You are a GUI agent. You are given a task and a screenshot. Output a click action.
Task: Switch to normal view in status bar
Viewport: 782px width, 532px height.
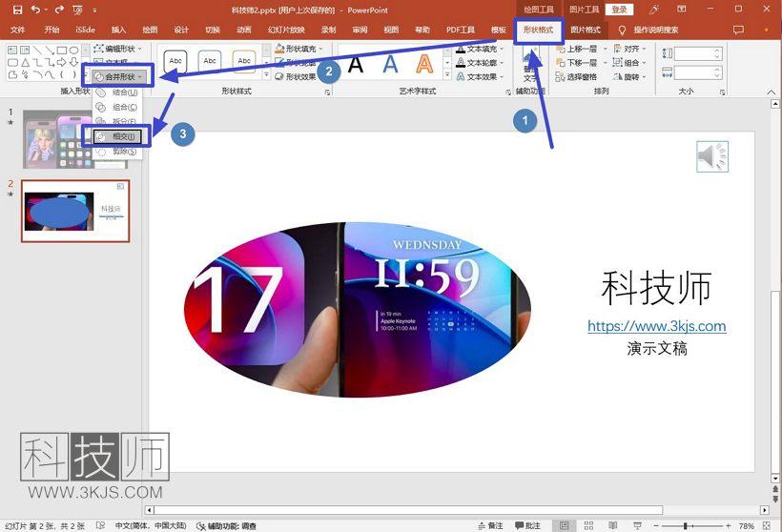564,525
